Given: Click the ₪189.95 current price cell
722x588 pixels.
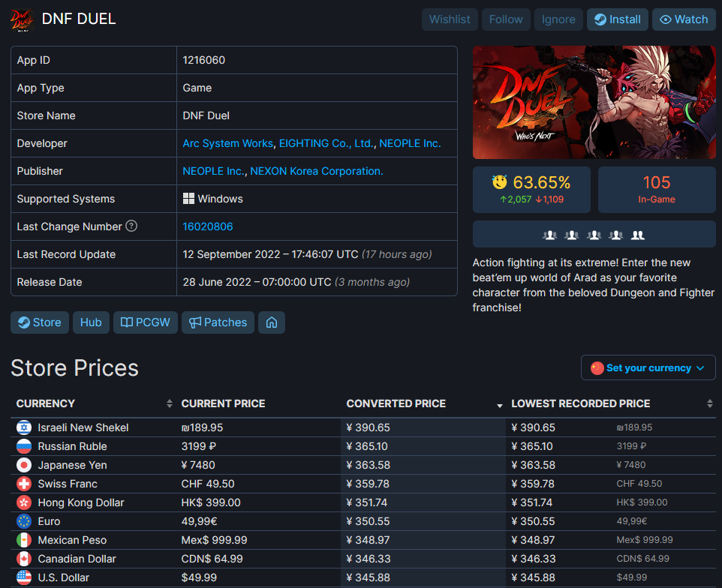Looking at the screenshot, I should click(202, 427).
